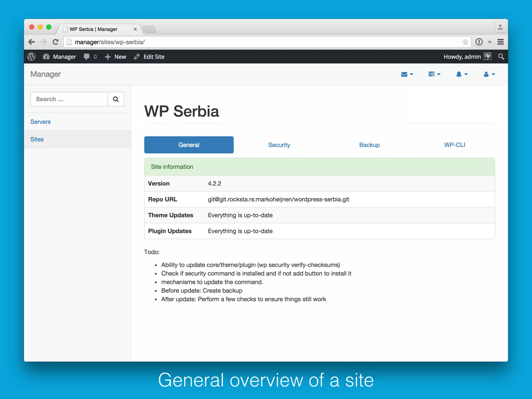Show more extensions chevron

click(x=490, y=42)
